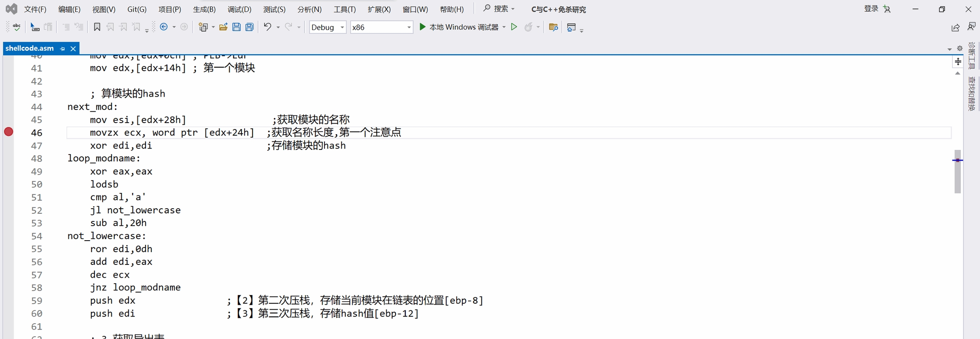Remove the breakpoint on line 46

9,132
